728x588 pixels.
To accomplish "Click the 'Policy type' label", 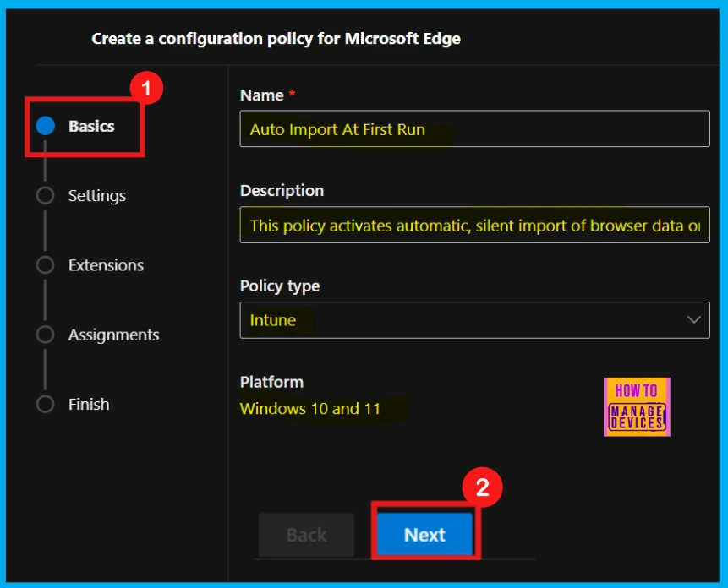I will click(280, 286).
